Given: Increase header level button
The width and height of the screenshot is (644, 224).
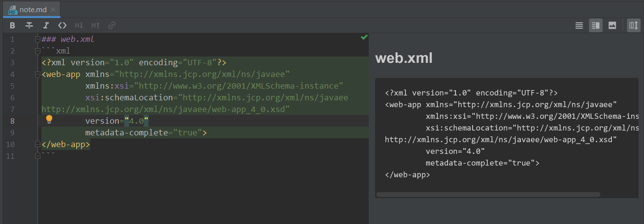Looking at the screenshot, I should pyautogui.click(x=95, y=25).
